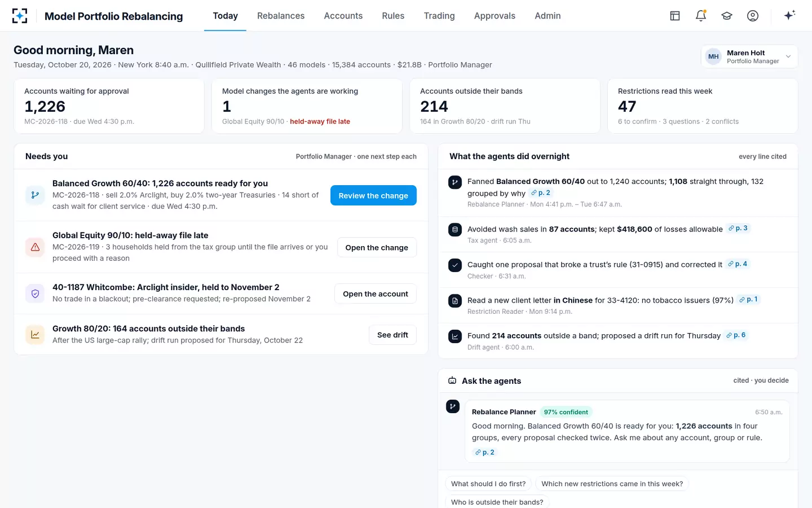Screen dimensions: 812x508
Task: Click the branch icon beside Balanced Growth 60/40
Action: 35,195
